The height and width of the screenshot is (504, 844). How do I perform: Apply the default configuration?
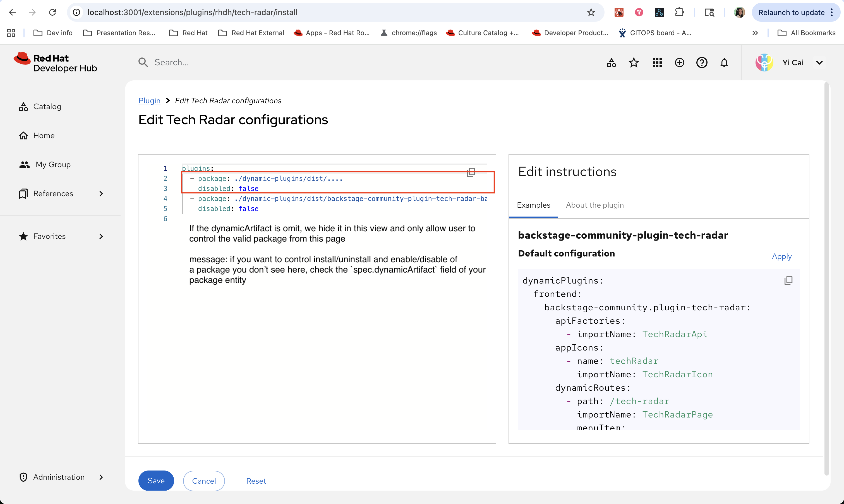781,256
